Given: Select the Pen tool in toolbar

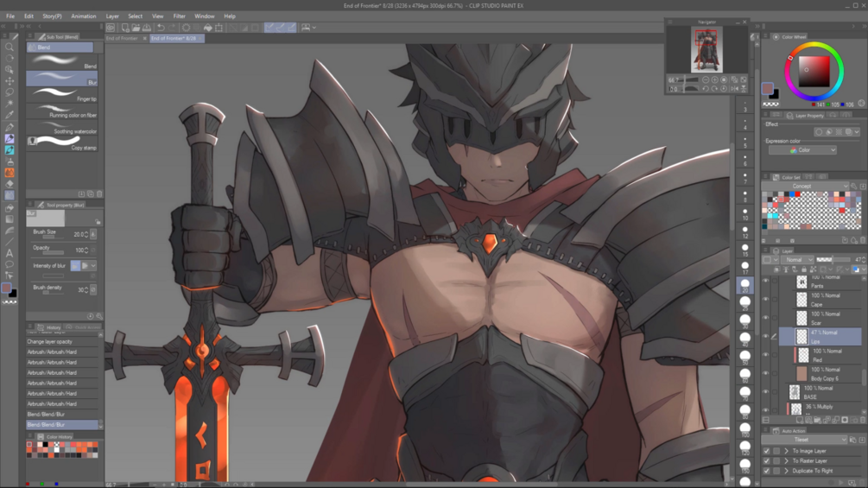Looking at the screenshot, I should pyautogui.click(x=10, y=127).
